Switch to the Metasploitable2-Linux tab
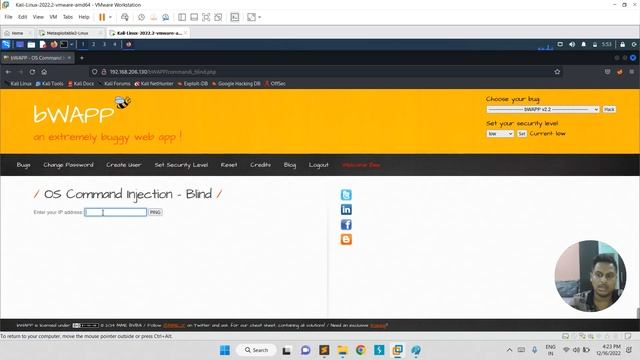This screenshot has height=360, width=640. coord(67,33)
